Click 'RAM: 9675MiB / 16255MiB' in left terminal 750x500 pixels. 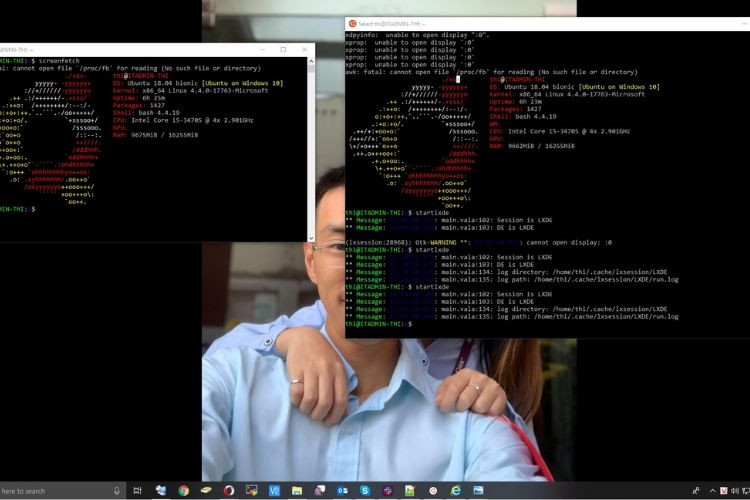155,135
